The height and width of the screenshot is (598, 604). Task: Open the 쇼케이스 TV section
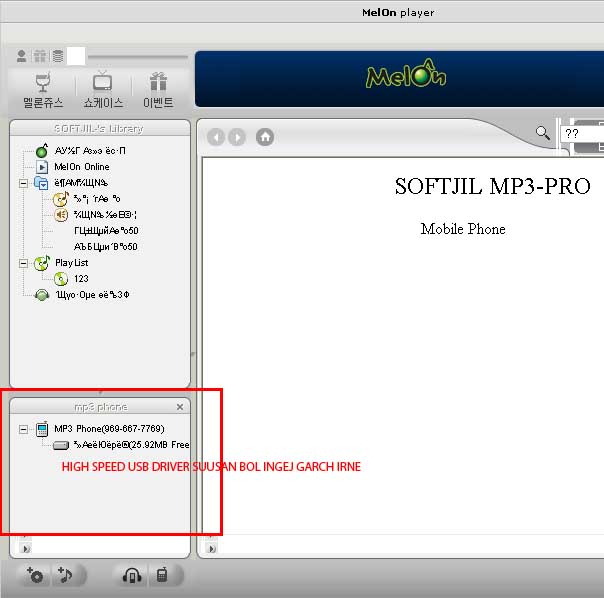click(x=103, y=91)
